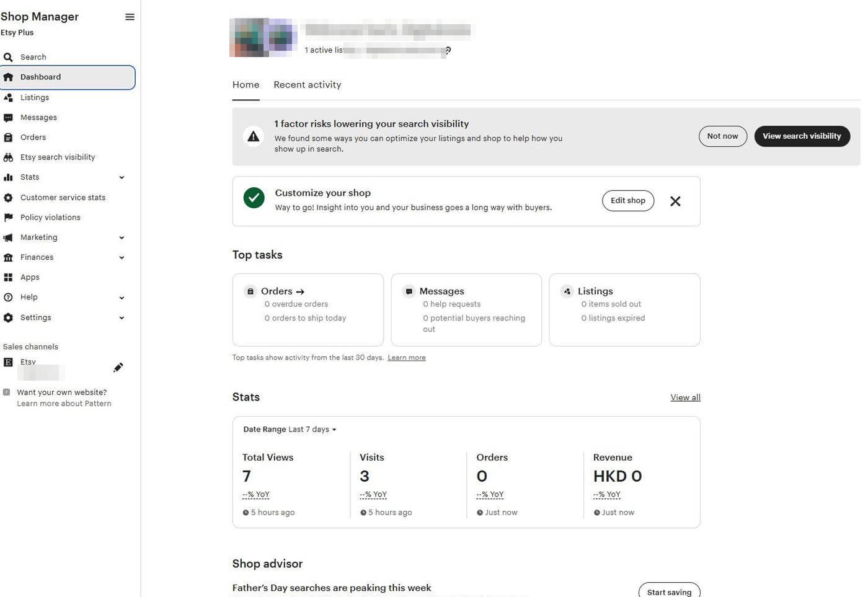Image resolution: width=868 pixels, height=597 pixels.
Task: Click the Policy violations flag icon
Action: [x=8, y=218]
